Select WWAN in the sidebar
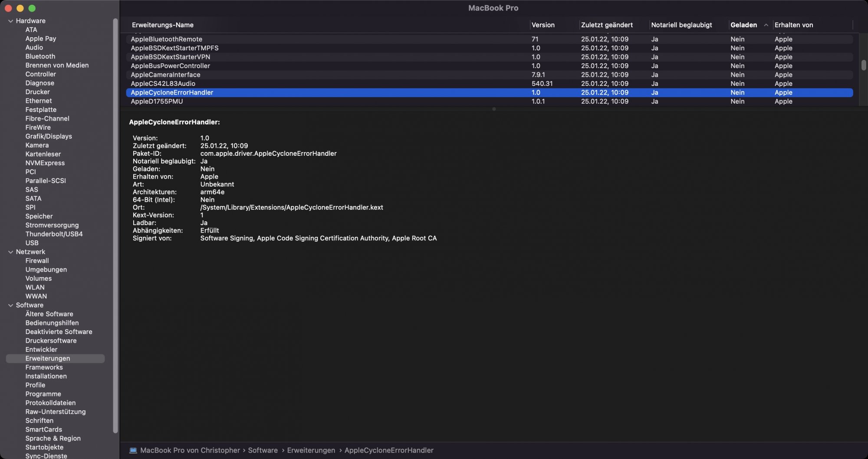 point(36,296)
